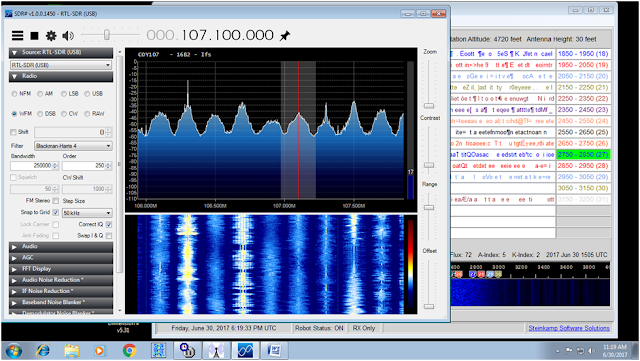Click the Bandwidth 250000 field
640x361 pixels.
pos(35,166)
